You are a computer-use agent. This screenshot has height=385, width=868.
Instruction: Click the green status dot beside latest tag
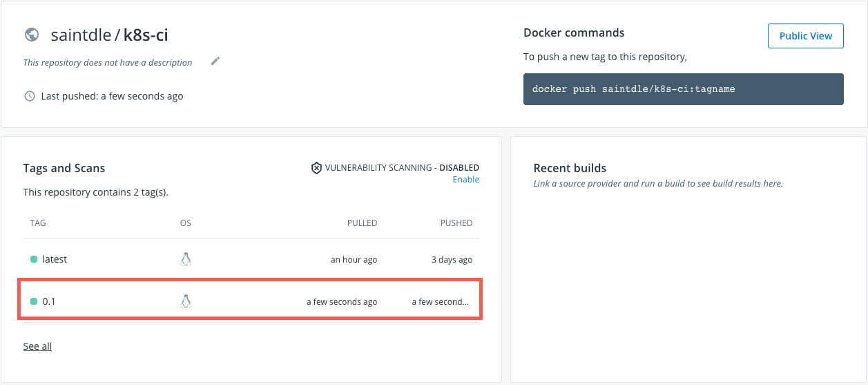[x=34, y=259]
